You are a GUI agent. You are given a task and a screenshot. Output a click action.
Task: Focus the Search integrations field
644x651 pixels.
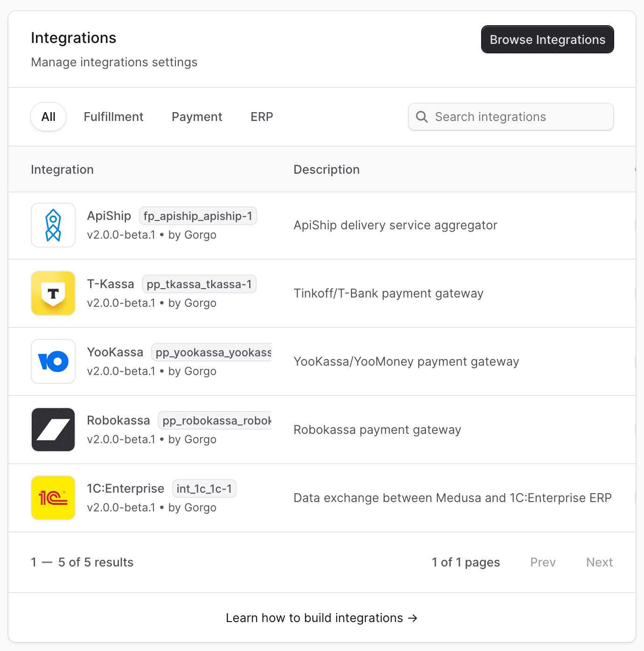coord(511,117)
